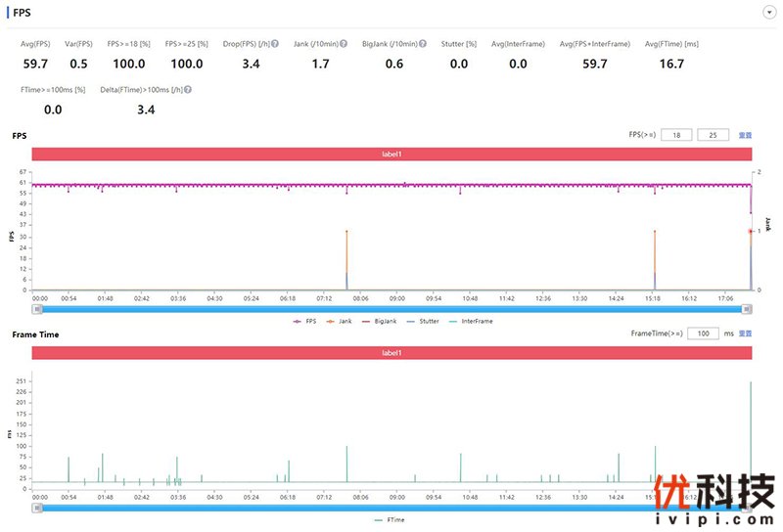Viewport: 783px width, 532px height.
Task: Click right handle of FPS chart range slider
Action: (x=747, y=308)
